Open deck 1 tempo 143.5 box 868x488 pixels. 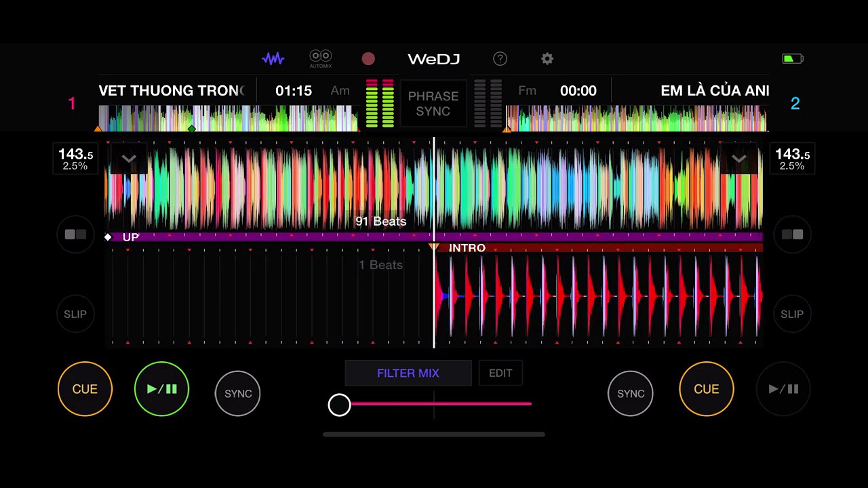point(75,159)
